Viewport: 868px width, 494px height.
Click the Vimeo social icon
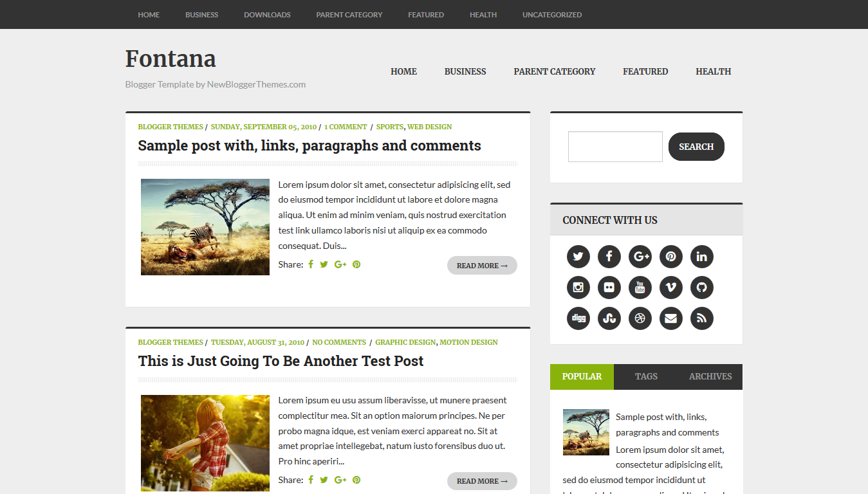click(670, 288)
